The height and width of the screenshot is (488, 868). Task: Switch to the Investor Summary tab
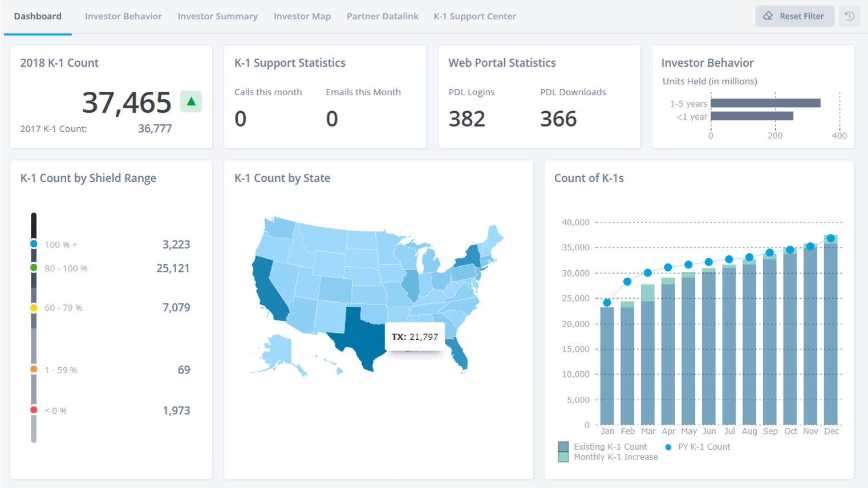217,16
